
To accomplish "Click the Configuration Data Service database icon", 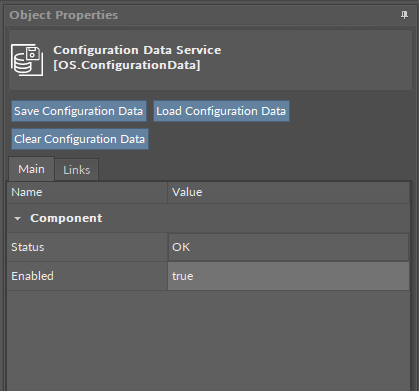I will click(27, 60).
